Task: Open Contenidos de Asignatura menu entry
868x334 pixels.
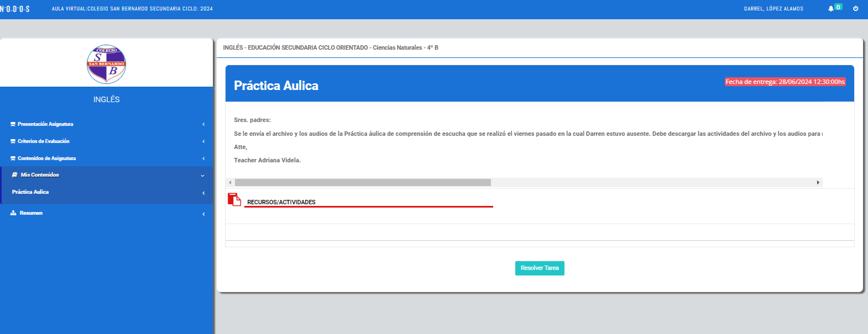Action: point(47,158)
